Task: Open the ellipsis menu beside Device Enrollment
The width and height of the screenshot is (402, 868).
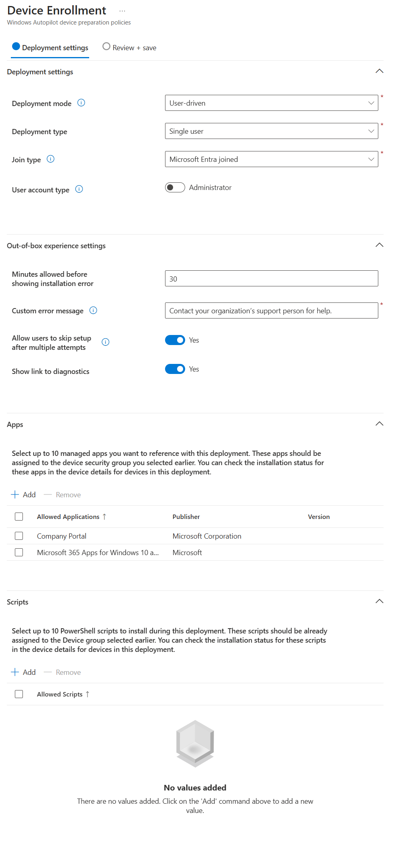Action: coord(122,11)
